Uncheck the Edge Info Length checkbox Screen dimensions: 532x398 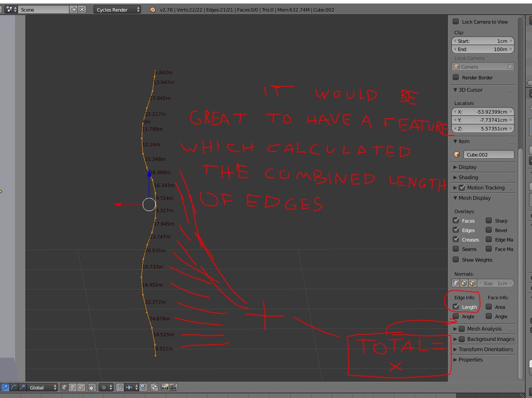[456, 307]
